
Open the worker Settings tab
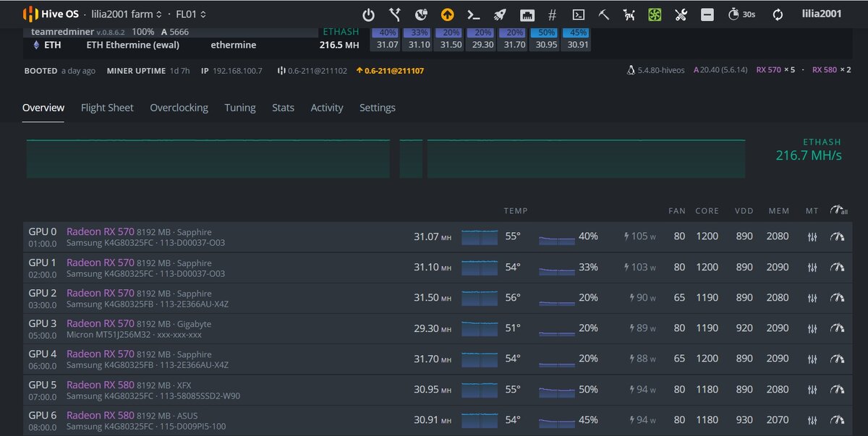tap(378, 108)
